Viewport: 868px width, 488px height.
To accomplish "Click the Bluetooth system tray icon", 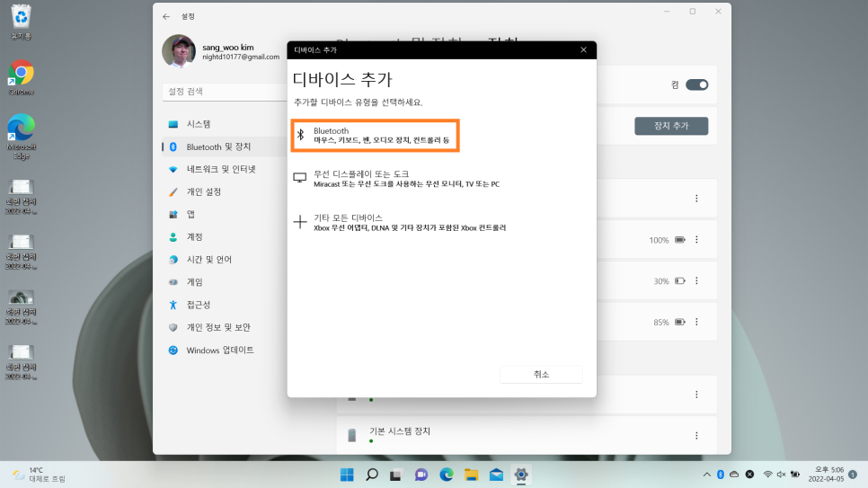I will click(x=721, y=475).
